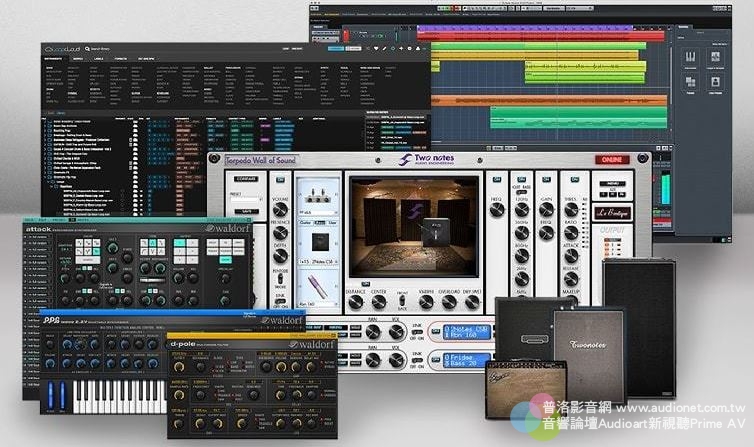The width and height of the screenshot is (754, 447).
Task: Flip the PENTODE/TRIODE switch
Action: click(x=280, y=279)
